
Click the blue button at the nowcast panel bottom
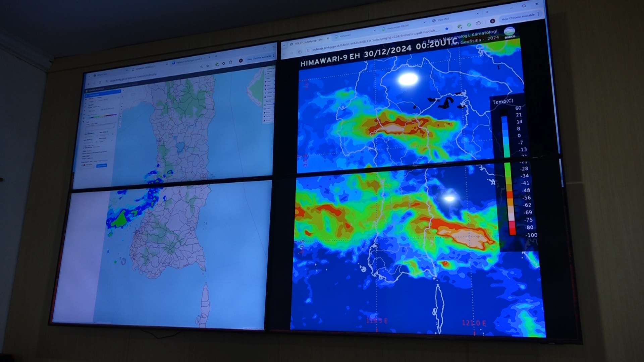102,165
